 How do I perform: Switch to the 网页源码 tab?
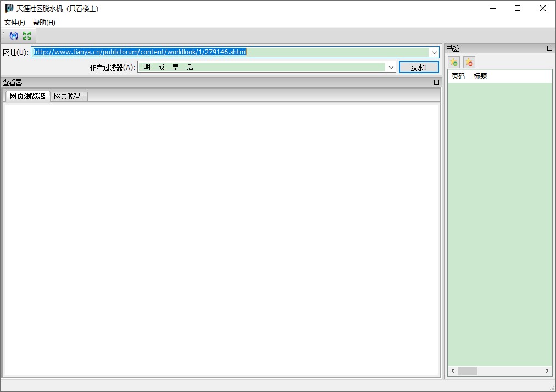tap(67, 96)
